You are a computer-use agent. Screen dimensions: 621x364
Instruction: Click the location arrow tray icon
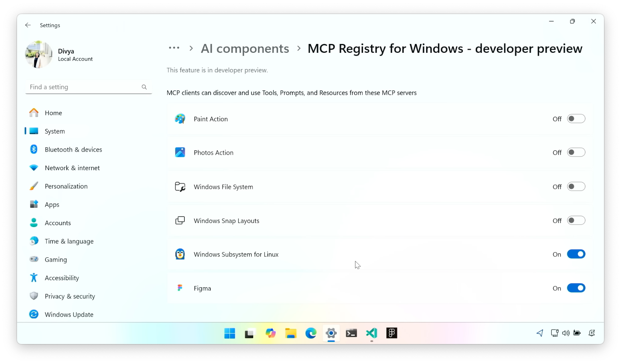[540, 333]
